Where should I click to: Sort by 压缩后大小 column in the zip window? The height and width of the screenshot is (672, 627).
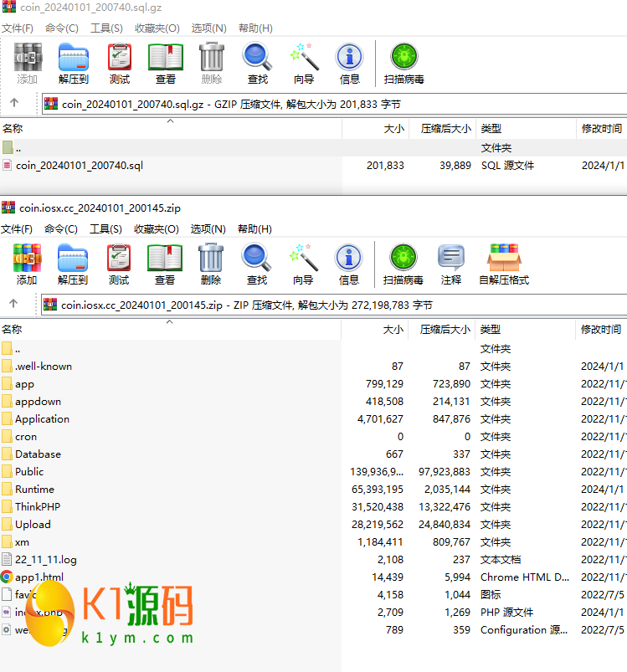click(x=445, y=330)
